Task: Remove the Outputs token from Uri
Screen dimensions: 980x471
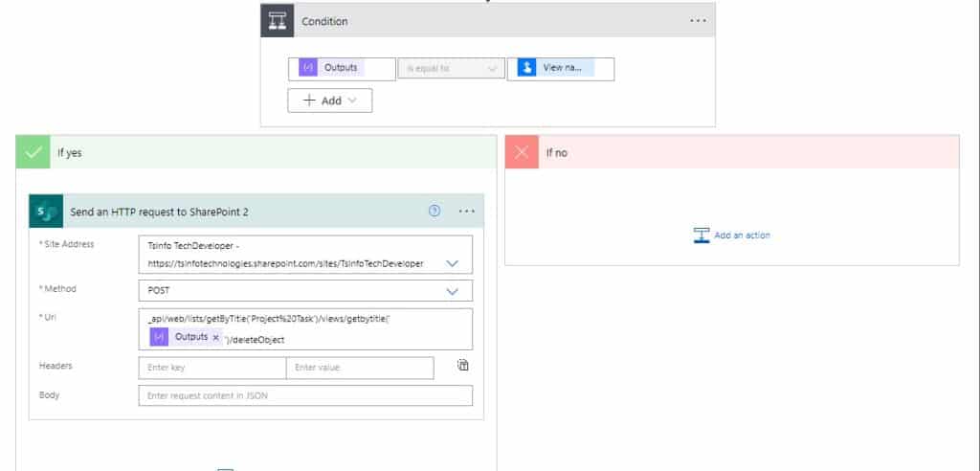Action: pyautogui.click(x=215, y=337)
